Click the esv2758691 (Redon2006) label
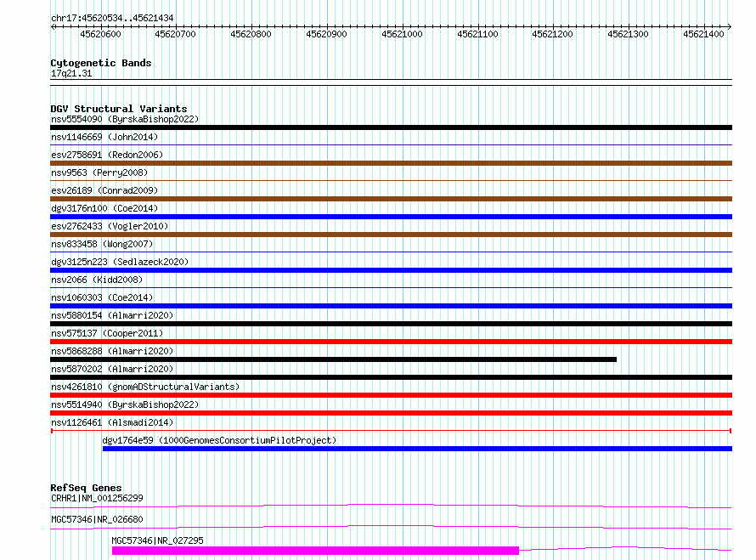The width and height of the screenshot is (756, 560). point(107,155)
